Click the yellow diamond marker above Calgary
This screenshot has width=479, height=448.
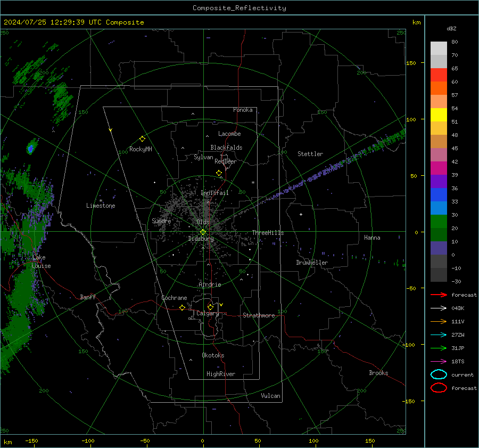[x=210, y=307]
